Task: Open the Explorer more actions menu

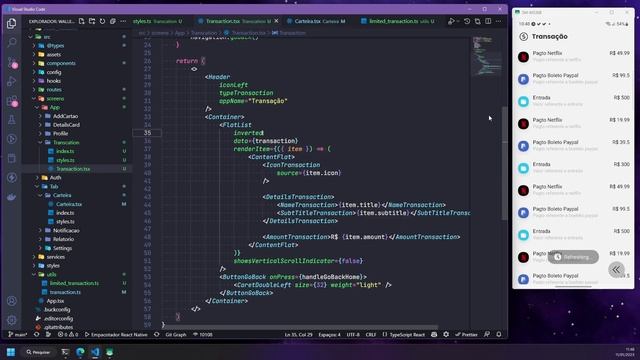Action: pos(123,21)
